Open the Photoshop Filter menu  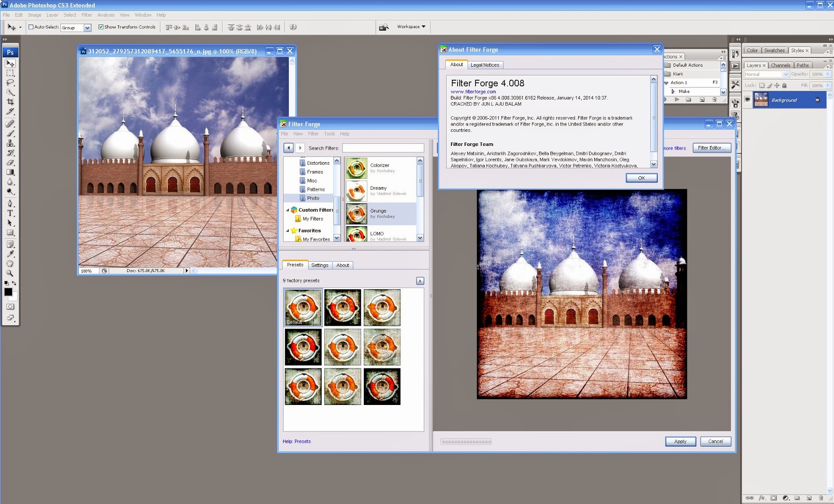(x=87, y=15)
